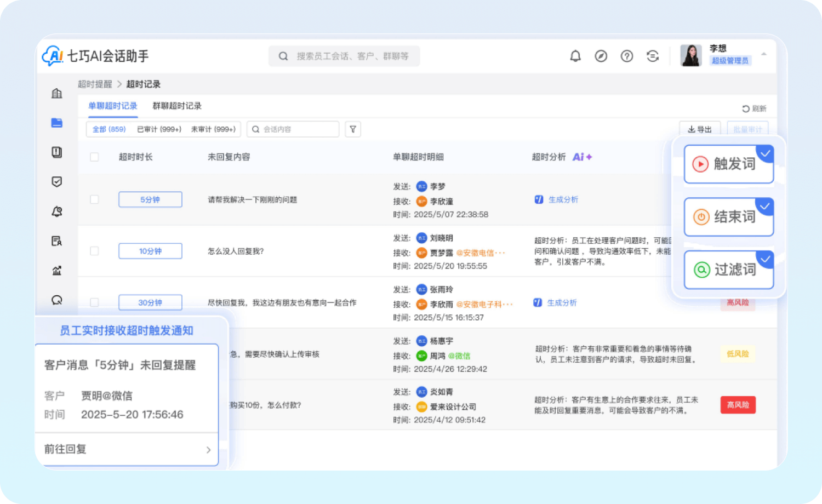Expand 前往回复 chevron in notification card
822x504 pixels.
coord(208,450)
